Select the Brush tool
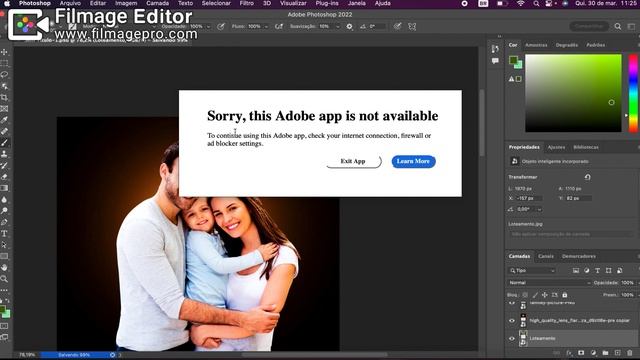Image resolution: width=640 pixels, height=360 pixels. coord(4,143)
